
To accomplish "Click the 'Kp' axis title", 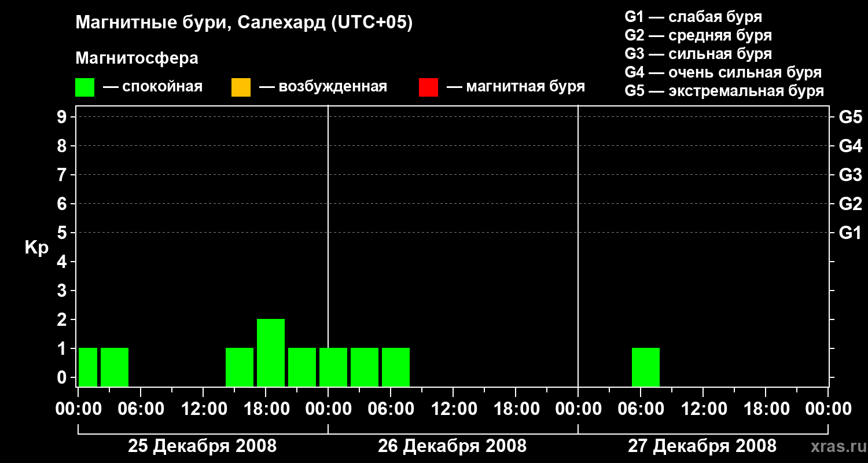I will (36, 248).
